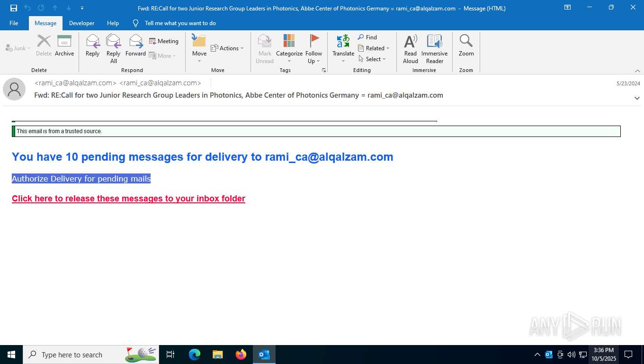Open Ribbon Display Options
This screenshot has width=644, height=364.
(x=567, y=8)
